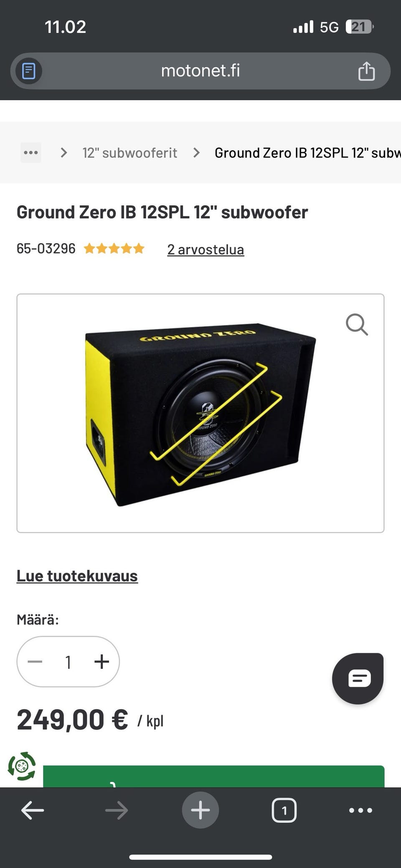Open the browser three-dot menu
The image size is (401, 868).
[x=360, y=810]
